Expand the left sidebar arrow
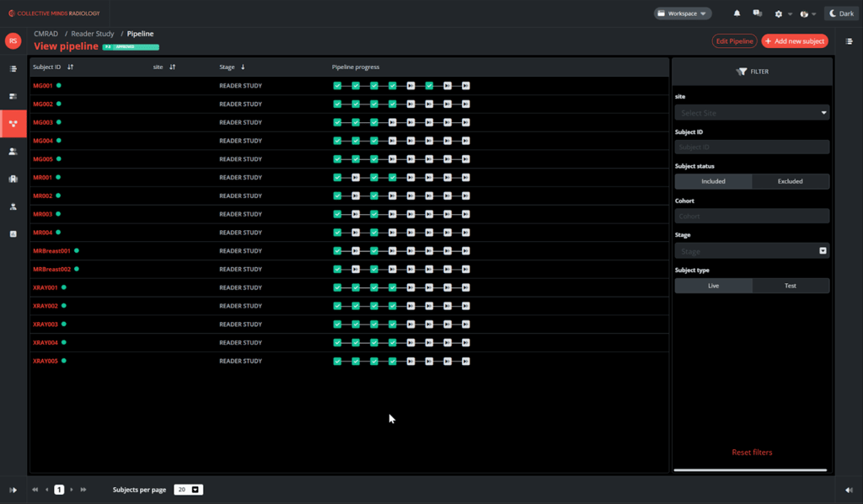 (13, 490)
